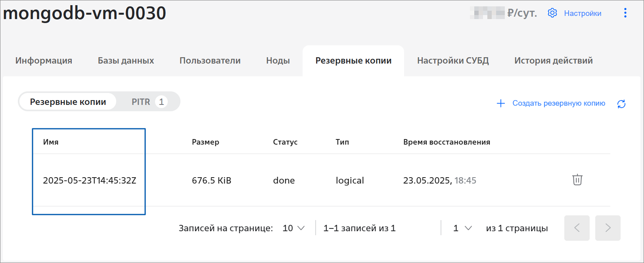Go to previous page arrow

577,228
